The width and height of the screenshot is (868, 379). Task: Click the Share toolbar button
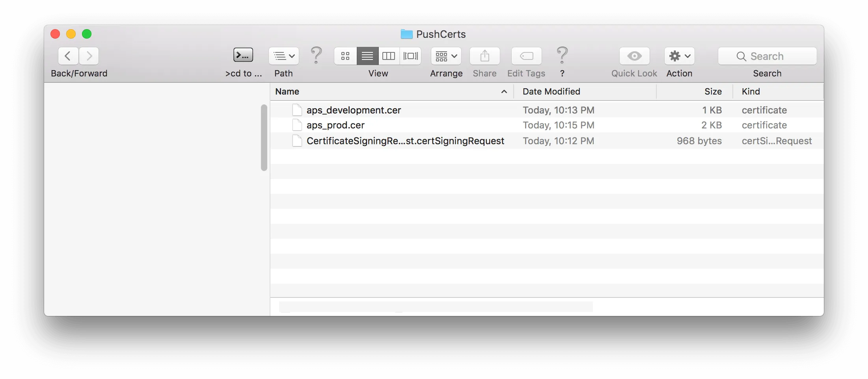(x=484, y=56)
